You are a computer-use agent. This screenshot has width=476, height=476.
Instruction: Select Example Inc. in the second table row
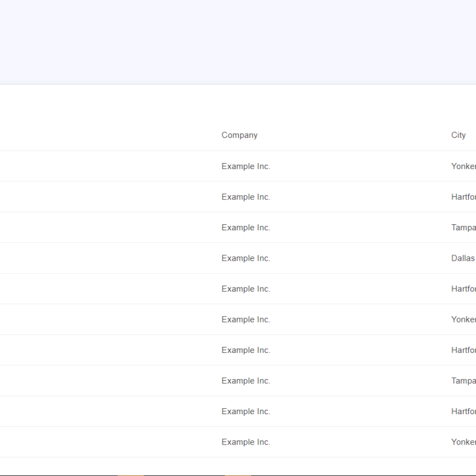pos(246,197)
